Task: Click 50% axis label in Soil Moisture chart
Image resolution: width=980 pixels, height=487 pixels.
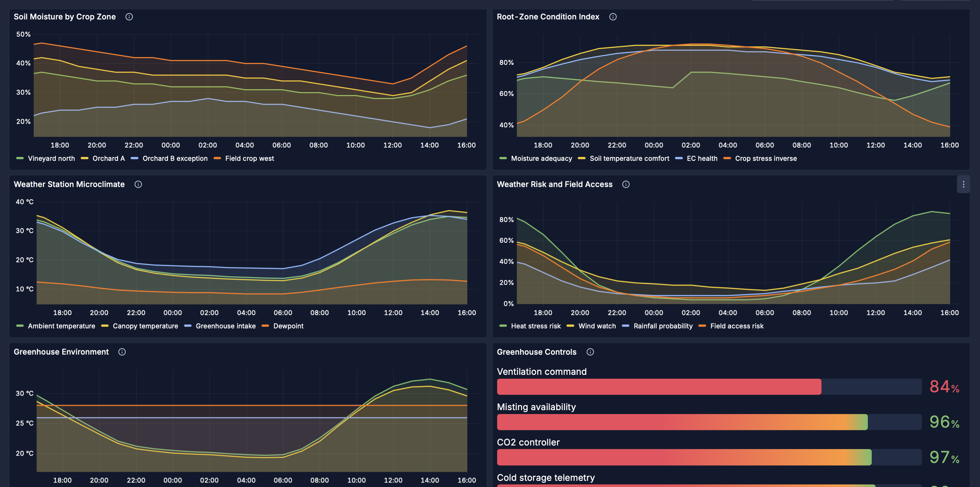Action: [x=23, y=34]
